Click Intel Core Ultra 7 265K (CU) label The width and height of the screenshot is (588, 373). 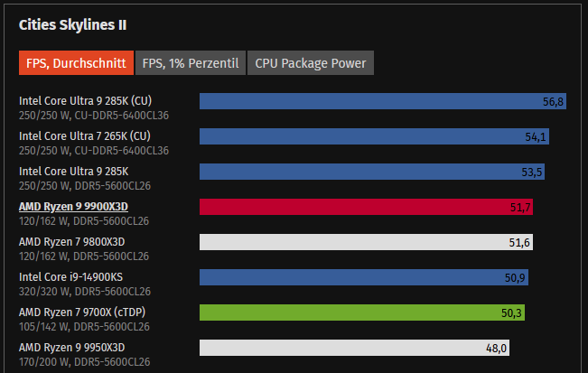click(85, 136)
